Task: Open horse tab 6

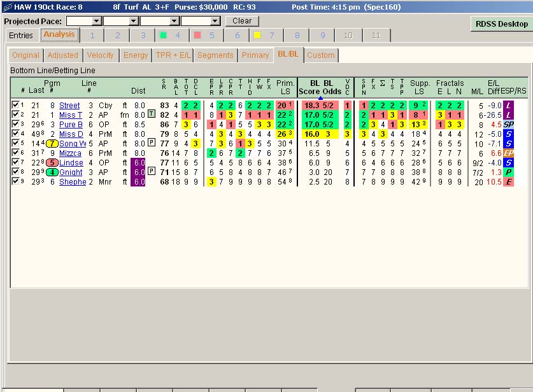Action: [238, 36]
